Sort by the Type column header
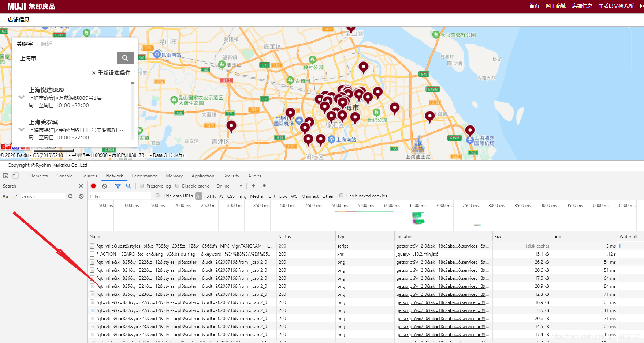644x343 pixels. [x=365, y=237]
